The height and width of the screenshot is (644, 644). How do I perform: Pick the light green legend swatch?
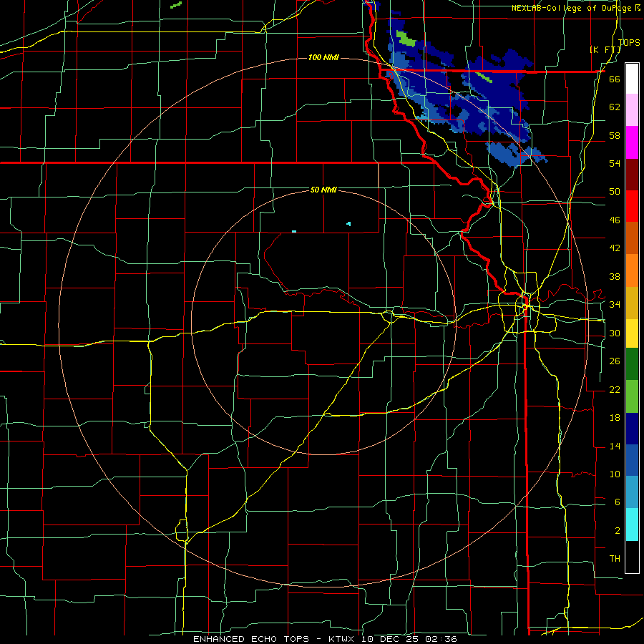632,396
